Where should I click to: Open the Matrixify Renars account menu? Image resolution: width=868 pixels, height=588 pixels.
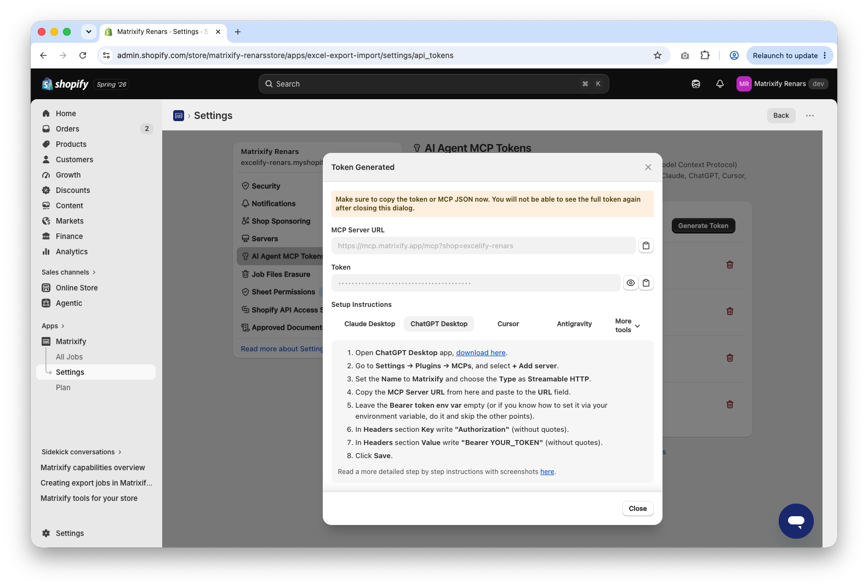tap(782, 84)
